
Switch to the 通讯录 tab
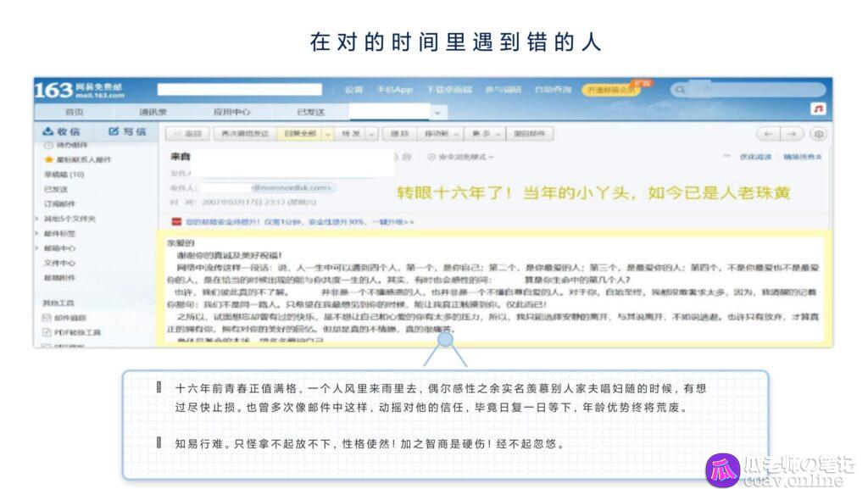click(153, 113)
